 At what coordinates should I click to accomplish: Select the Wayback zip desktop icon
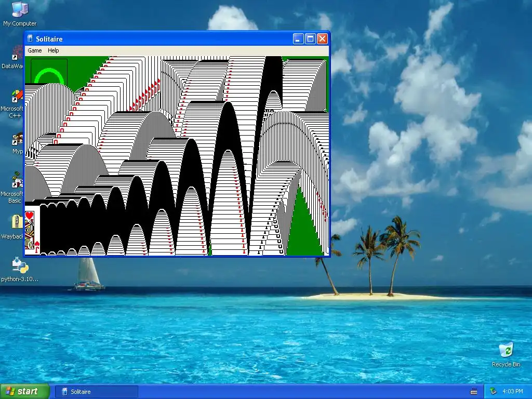tap(12, 228)
